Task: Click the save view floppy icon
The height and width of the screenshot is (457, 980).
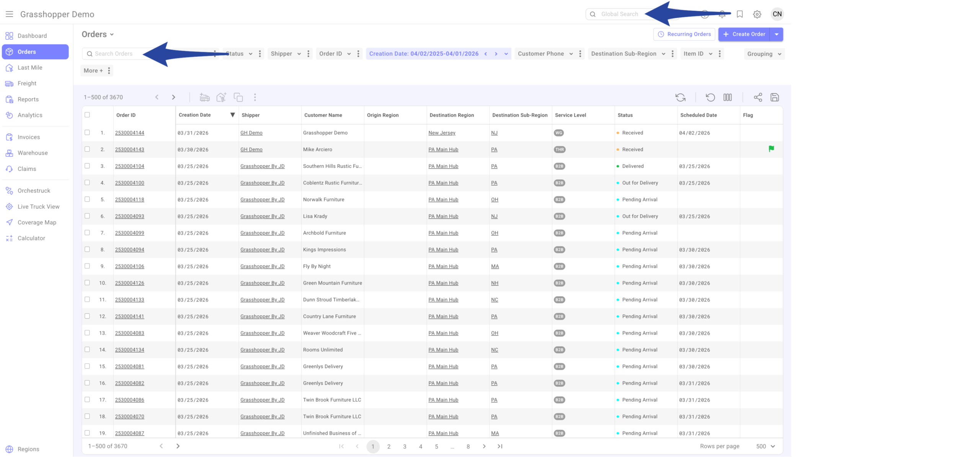Action: (774, 97)
